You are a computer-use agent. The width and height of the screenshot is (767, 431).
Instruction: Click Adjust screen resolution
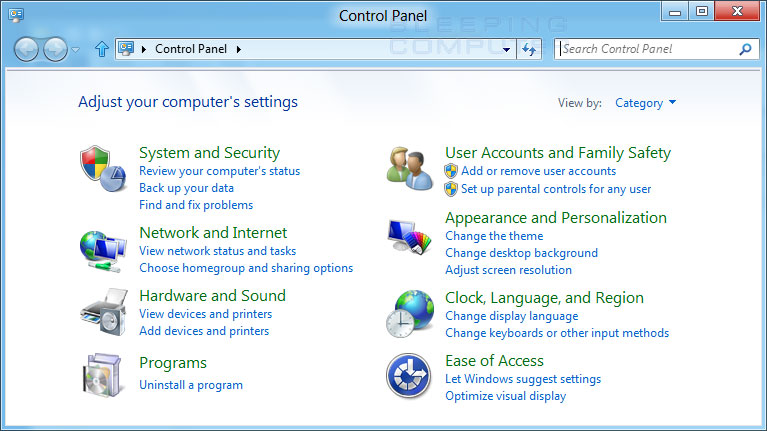(508, 270)
